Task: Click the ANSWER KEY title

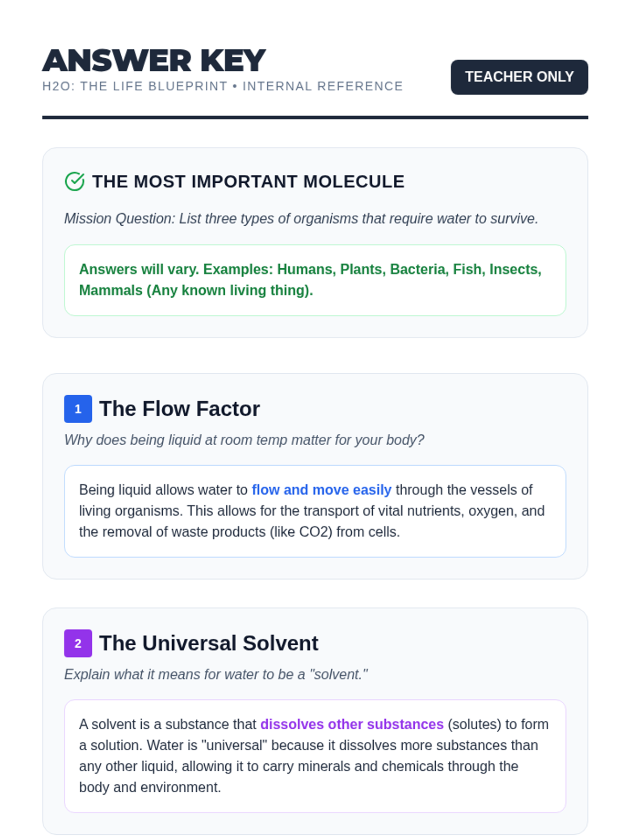Action: [x=154, y=60]
